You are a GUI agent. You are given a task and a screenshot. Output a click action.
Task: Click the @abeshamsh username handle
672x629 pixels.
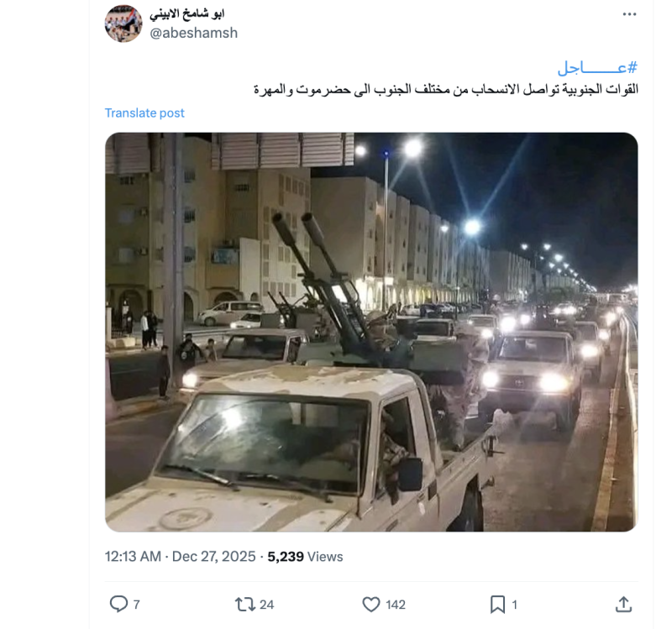tap(194, 33)
